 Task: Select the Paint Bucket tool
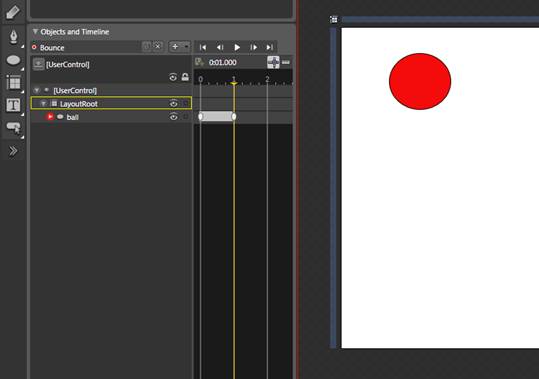coord(13,12)
